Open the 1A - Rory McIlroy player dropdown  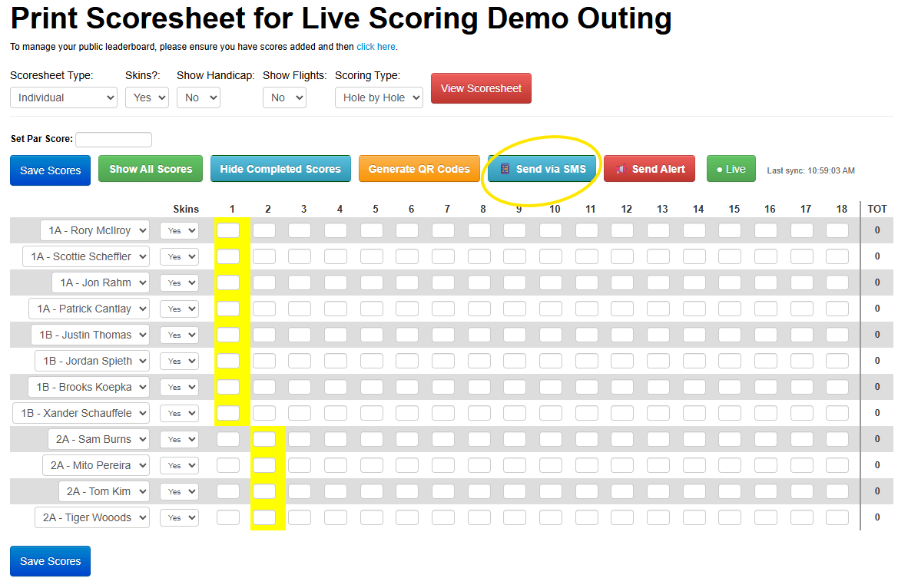95,230
